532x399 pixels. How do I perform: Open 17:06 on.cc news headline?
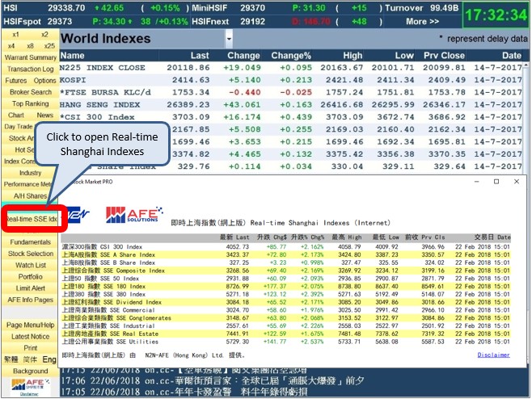(x=213, y=381)
